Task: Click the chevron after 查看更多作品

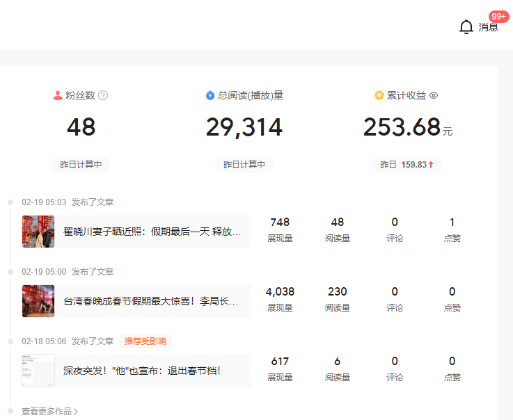Action: pyautogui.click(x=76, y=412)
